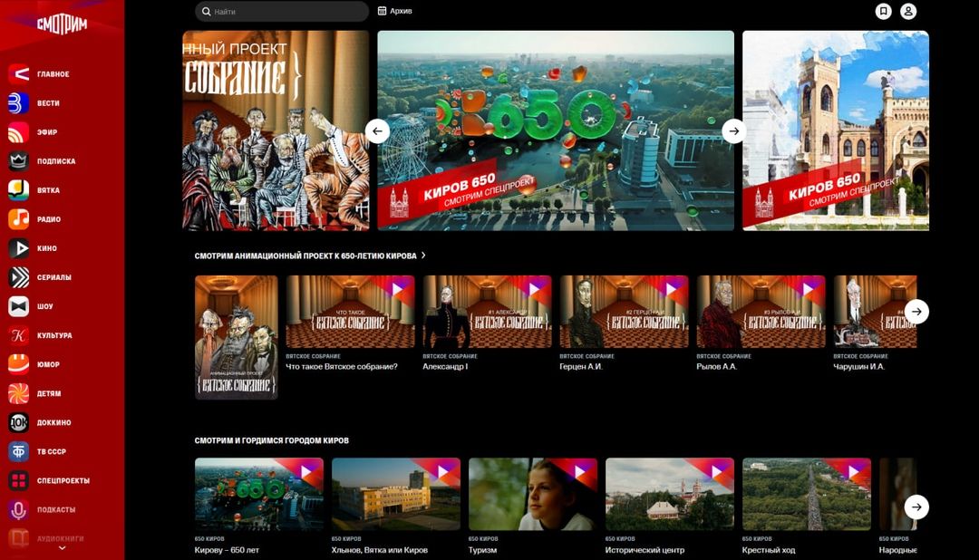979x560 pixels.
Task: Open the Сериалы menu item
Action: pos(53,277)
